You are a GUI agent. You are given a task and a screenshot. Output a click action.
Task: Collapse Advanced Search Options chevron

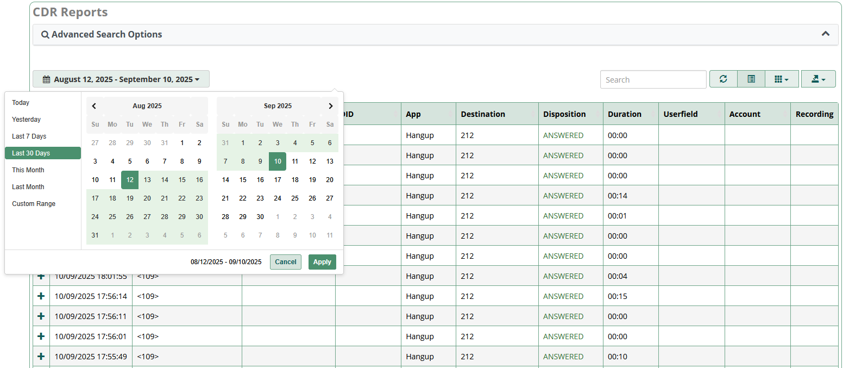(825, 34)
